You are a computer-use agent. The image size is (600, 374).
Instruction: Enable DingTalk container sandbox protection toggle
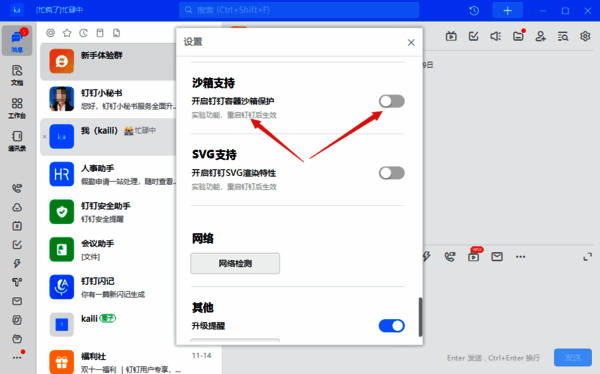tap(391, 101)
